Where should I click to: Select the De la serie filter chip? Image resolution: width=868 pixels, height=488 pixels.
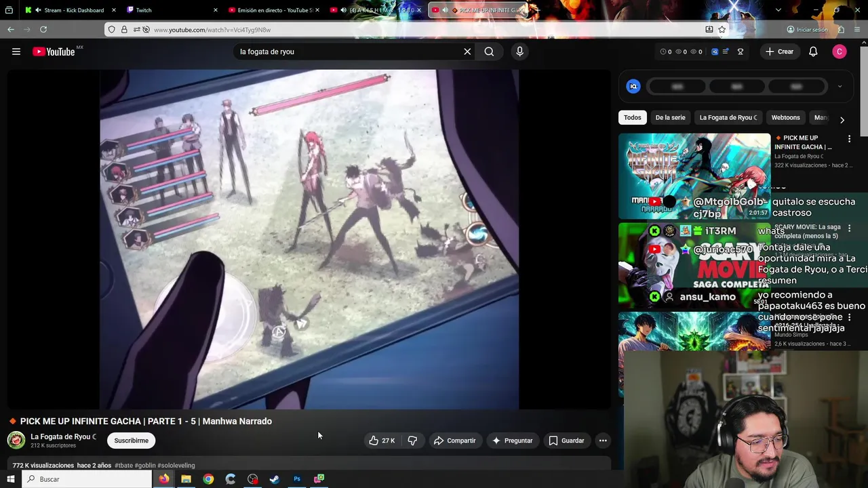pyautogui.click(x=670, y=117)
